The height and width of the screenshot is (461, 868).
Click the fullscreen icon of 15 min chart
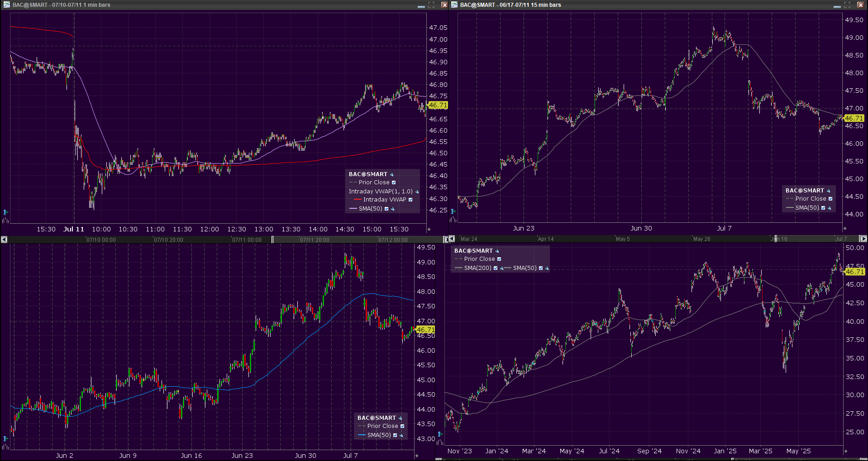[x=847, y=5]
